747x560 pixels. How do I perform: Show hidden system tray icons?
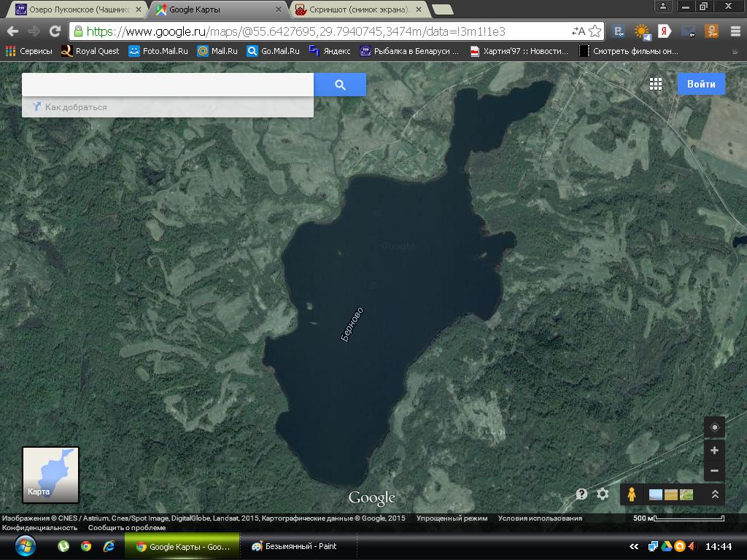click(x=634, y=546)
